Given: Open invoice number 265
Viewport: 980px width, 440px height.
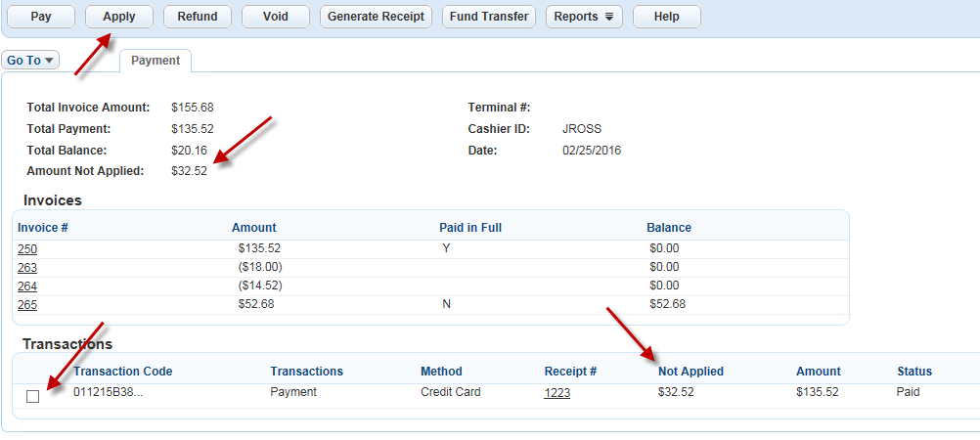Looking at the screenshot, I should click(27, 304).
